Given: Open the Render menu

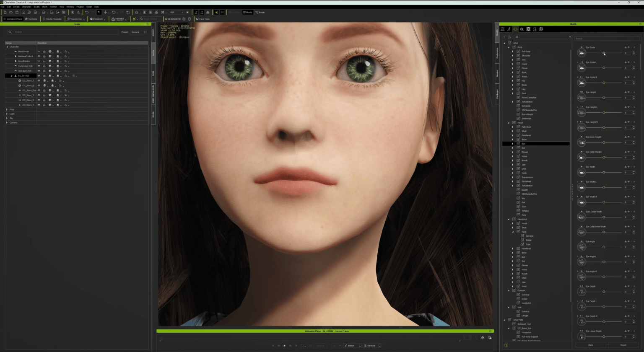Looking at the screenshot, I should click(x=53, y=7).
